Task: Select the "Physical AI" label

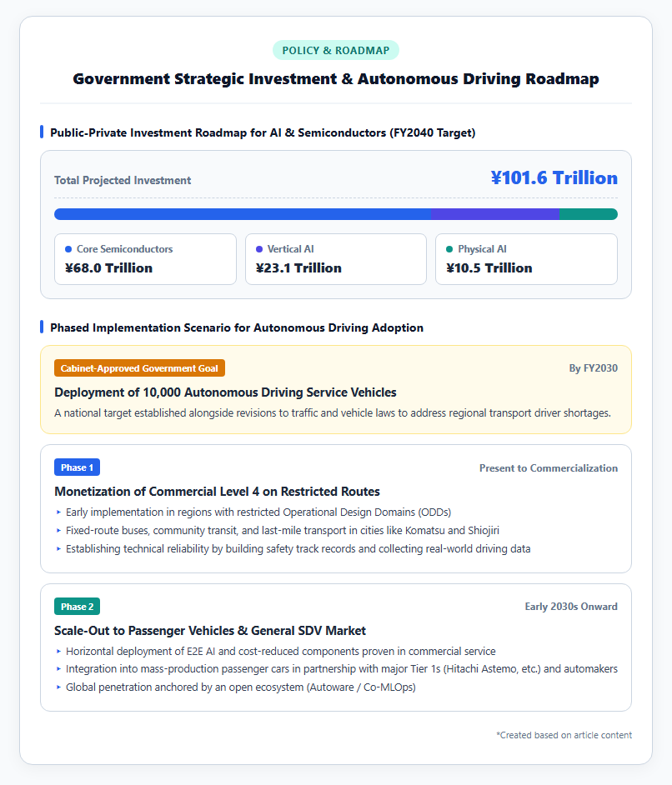Action: (x=482, y=249)
